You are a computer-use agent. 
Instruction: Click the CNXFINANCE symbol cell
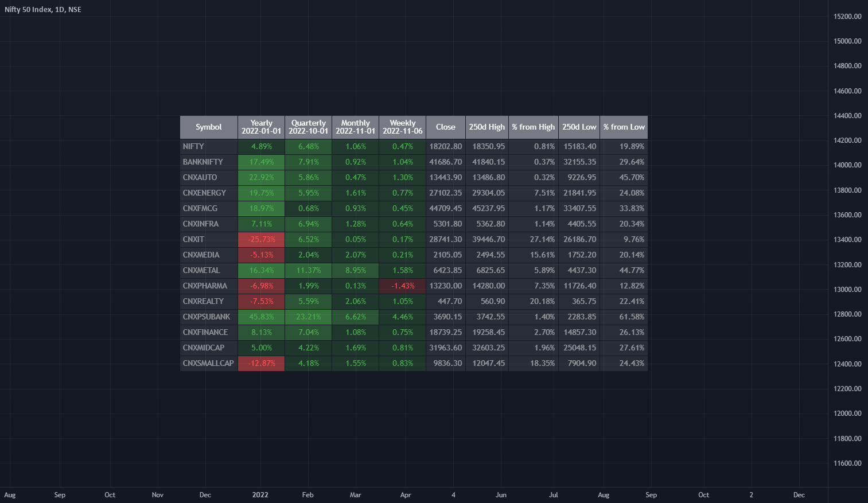click(x=209, y=333)
